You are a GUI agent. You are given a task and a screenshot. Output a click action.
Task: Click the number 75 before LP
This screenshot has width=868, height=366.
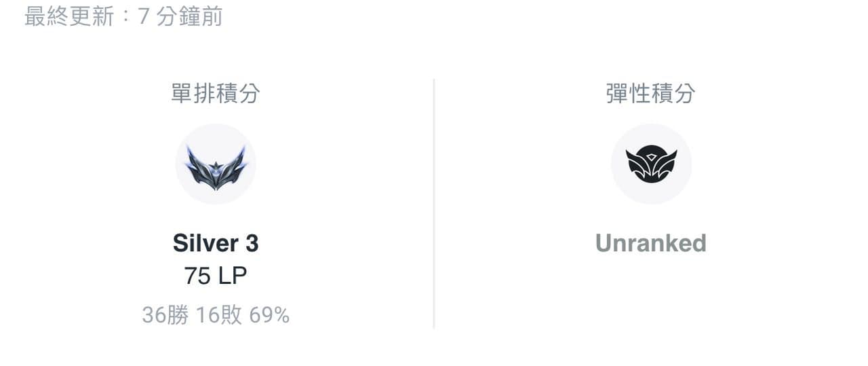[x=197, y=276]
